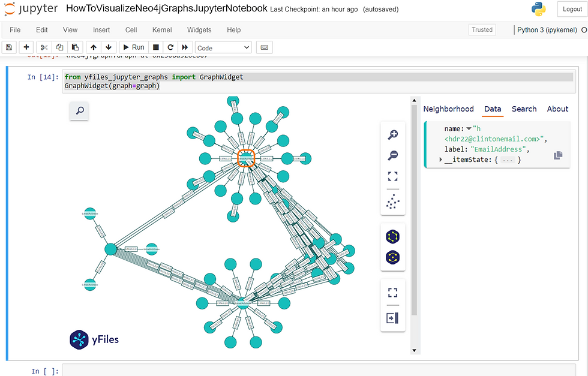Screen dimensions: 588x376
Task: Click into code cell In [14] editor
Action: 319,82
